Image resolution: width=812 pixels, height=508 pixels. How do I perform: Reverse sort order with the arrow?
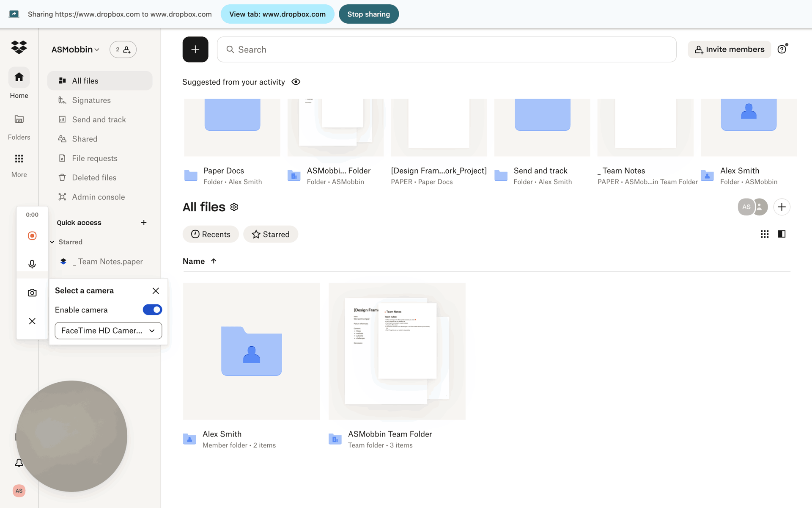tap(214, 261)
